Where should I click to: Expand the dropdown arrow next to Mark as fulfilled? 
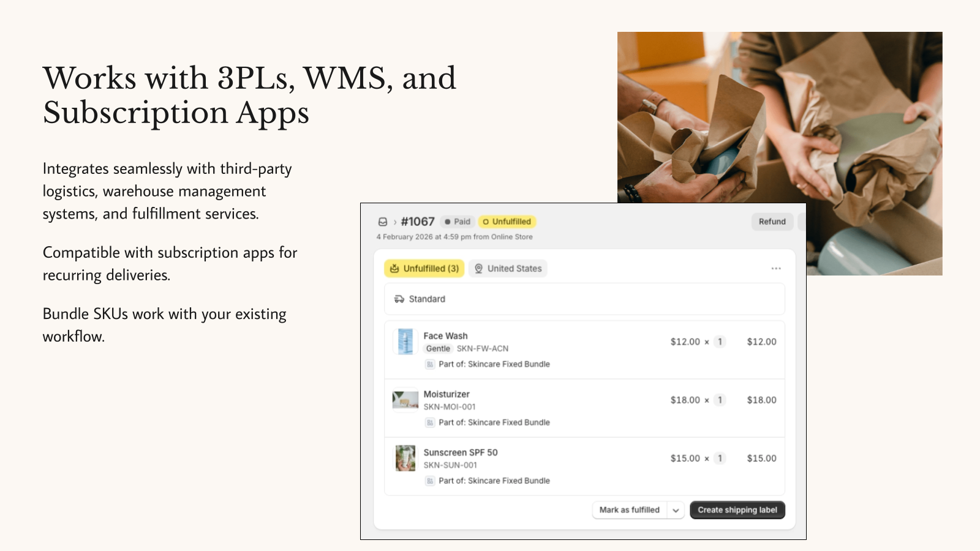676,510
